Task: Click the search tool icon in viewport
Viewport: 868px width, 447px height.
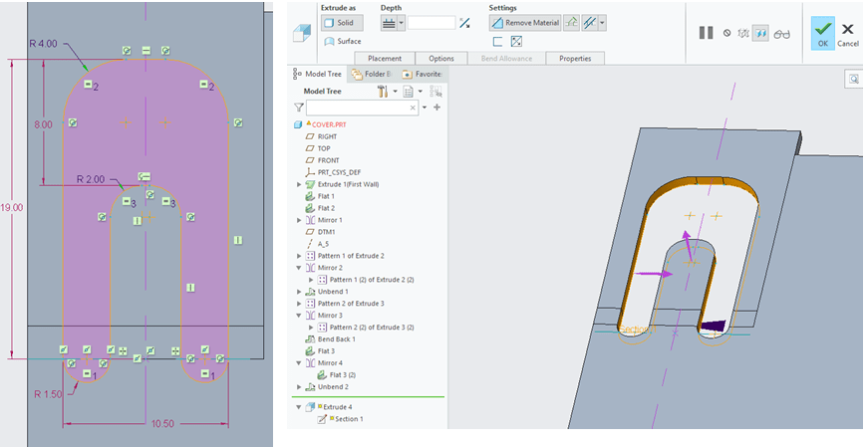Action: 854,79
